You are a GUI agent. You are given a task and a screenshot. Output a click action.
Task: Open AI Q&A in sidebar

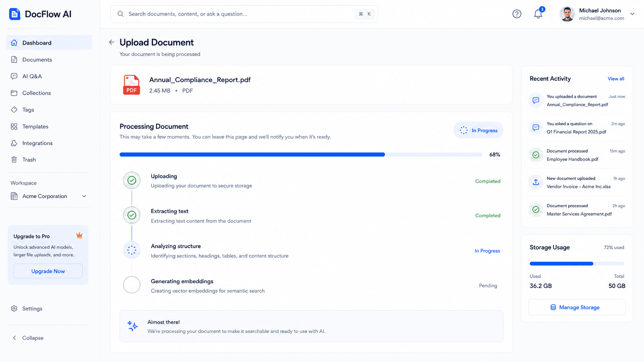pos(49,76)
